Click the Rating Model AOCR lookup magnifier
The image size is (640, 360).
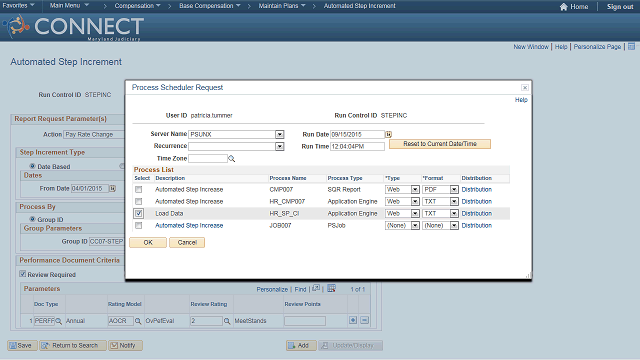138,321
